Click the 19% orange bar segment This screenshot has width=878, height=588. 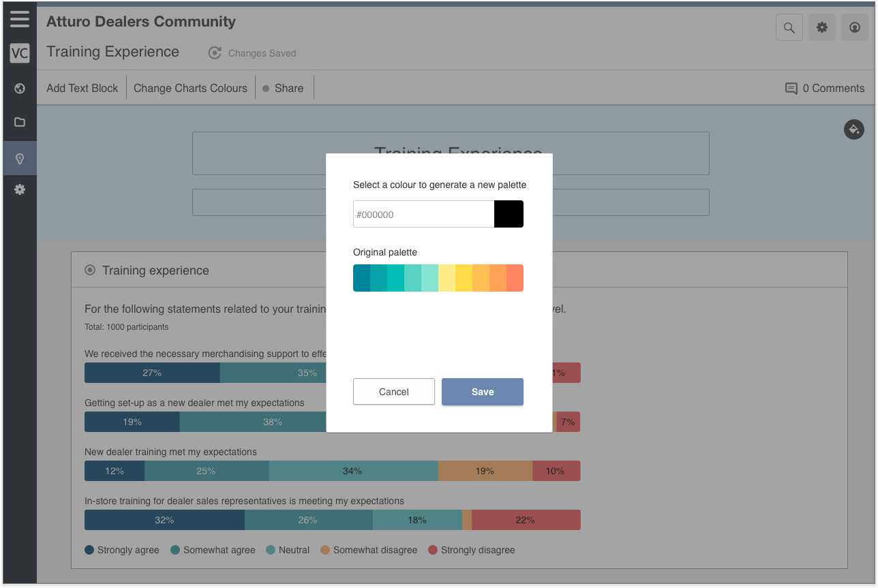[485, 471]
